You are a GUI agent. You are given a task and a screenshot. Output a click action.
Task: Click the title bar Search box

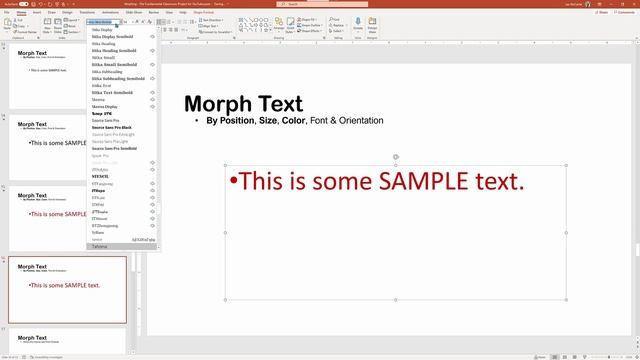pos(322,4)
